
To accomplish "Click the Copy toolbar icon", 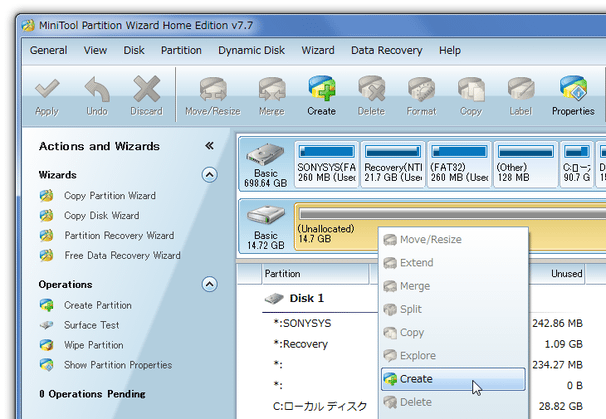I will 471,90.
